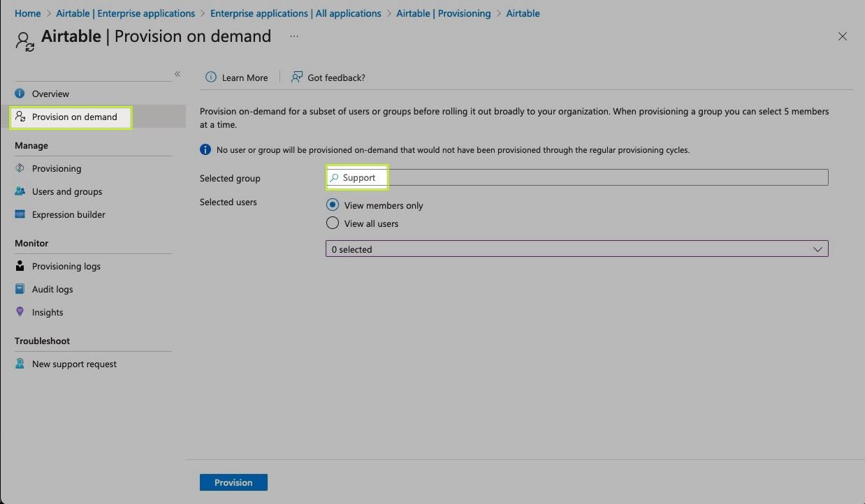This screenshot has height=504, width=865.
Task: Open New support request
Action: pos(74,364)
